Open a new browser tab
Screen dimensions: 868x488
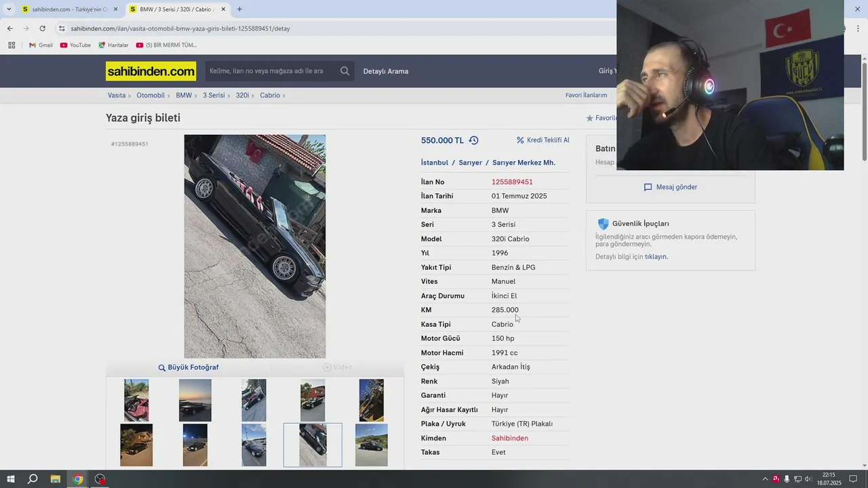(239, 9)
